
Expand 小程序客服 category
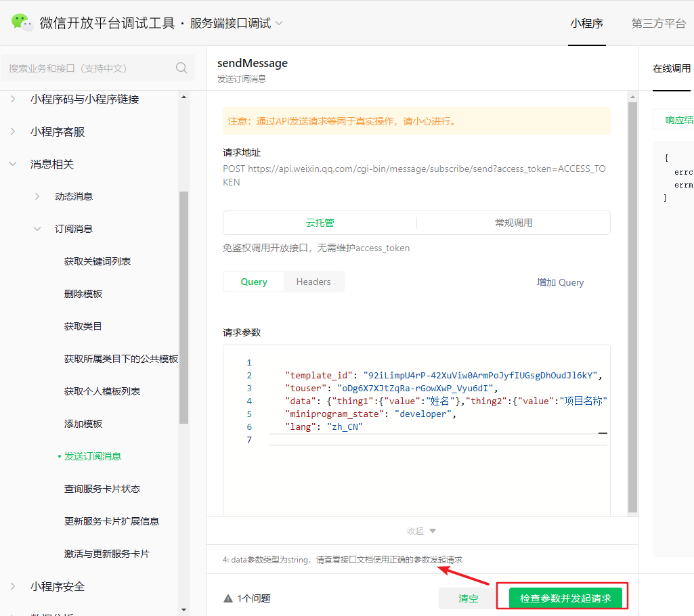point(13,131)
